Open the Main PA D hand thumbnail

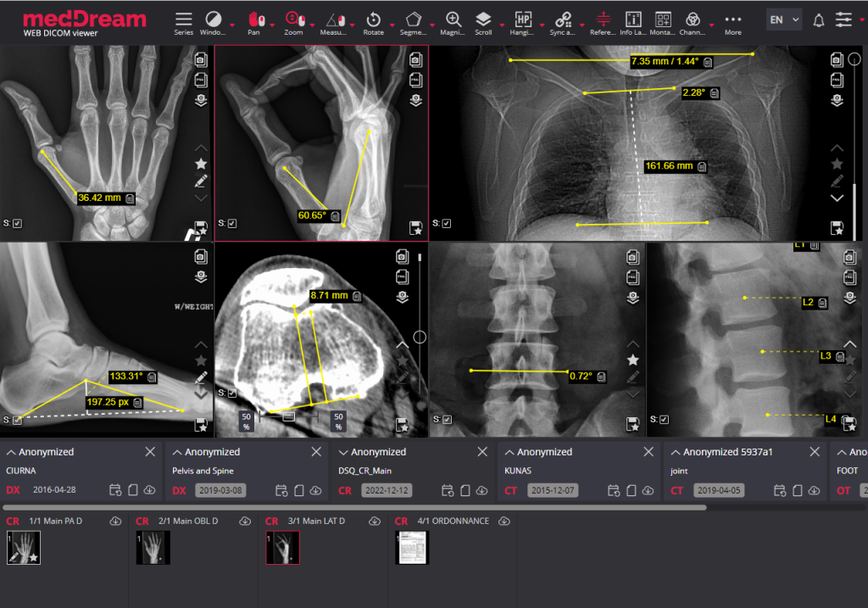(23, 548)
